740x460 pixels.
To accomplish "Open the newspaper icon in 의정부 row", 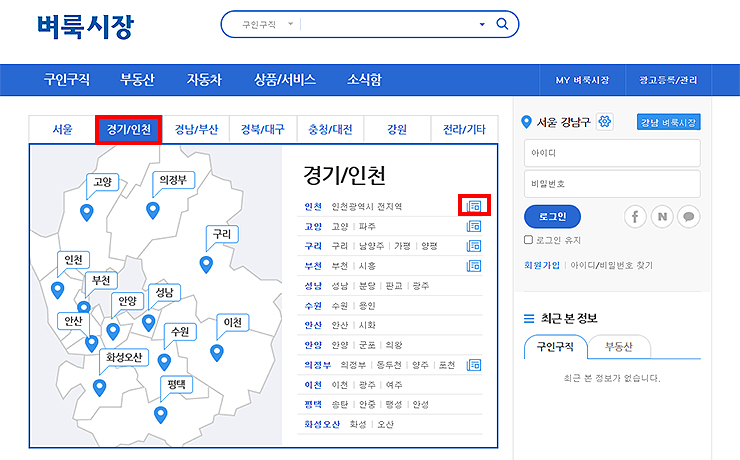I will tap(474, 365).
